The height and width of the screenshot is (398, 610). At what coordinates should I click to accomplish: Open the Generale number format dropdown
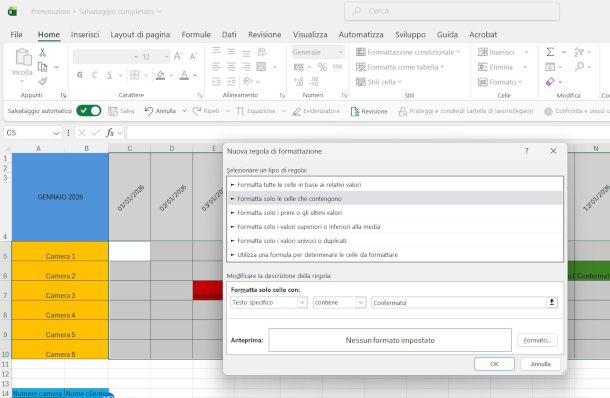coord(340,52)
